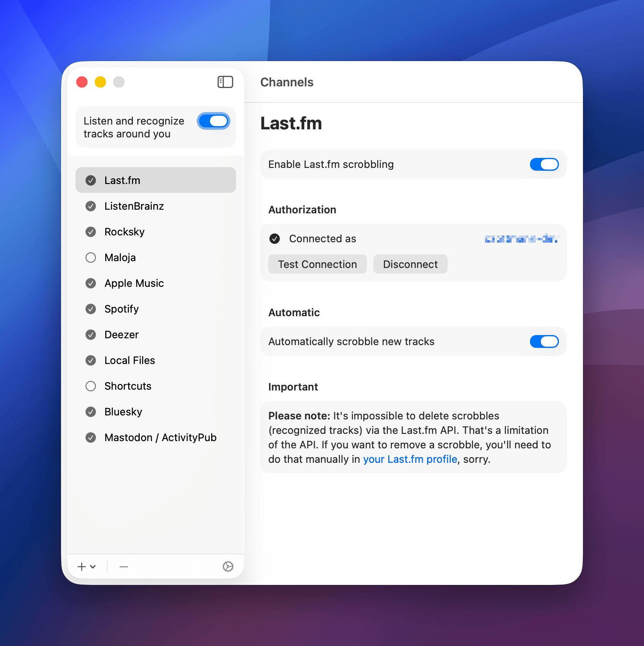Go to the Spotify channel
The width and height of the screenshot is (644, 646).
tap(156, 309)
